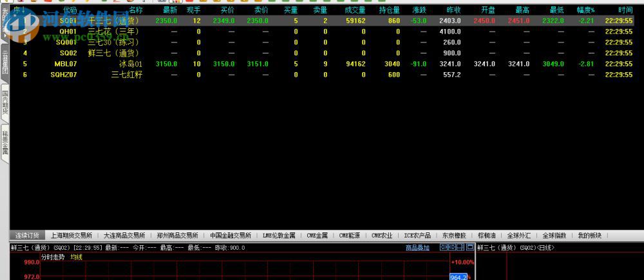Sort by the 最低 column header
The image size is (644, 280).
(x=556, y=10)
